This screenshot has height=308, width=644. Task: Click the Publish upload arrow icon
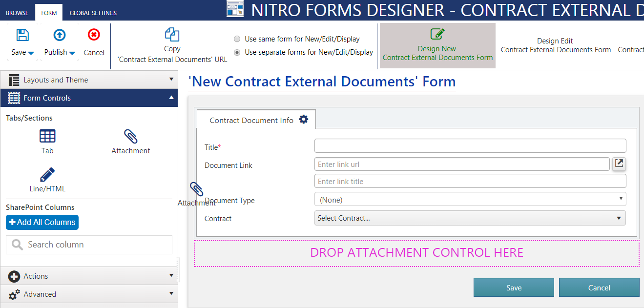59,35
